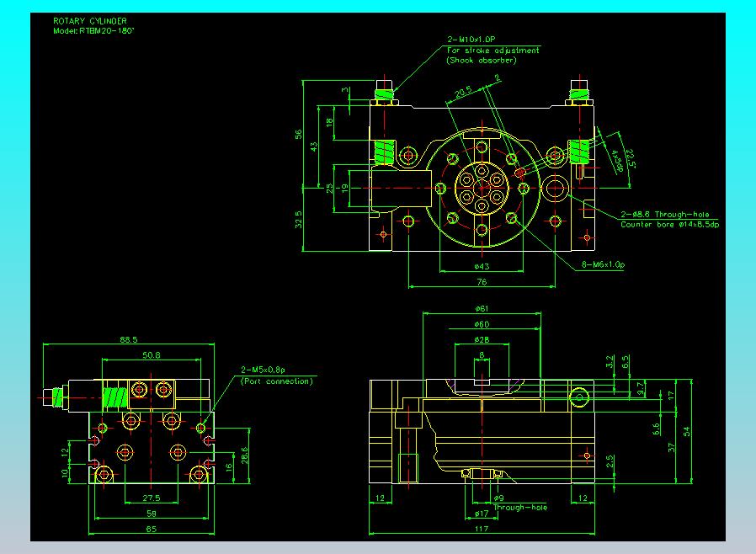
Task: Click the 117 overall length dimension
Action: point(482,529)
